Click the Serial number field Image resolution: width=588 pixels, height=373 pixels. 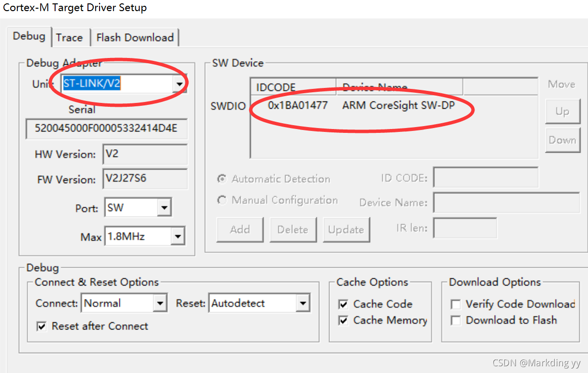[x=106, y=129]
